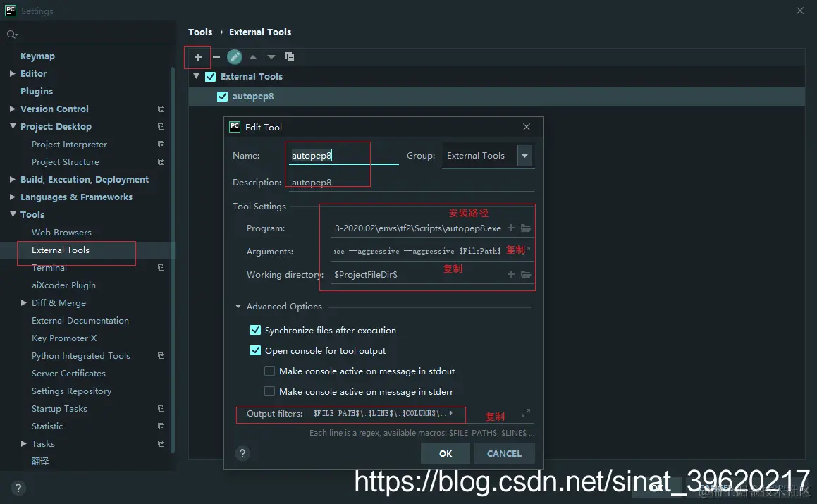The image size is (817, 504).
Task: Open External Documentation settings
Action: [x=80, y=321]
